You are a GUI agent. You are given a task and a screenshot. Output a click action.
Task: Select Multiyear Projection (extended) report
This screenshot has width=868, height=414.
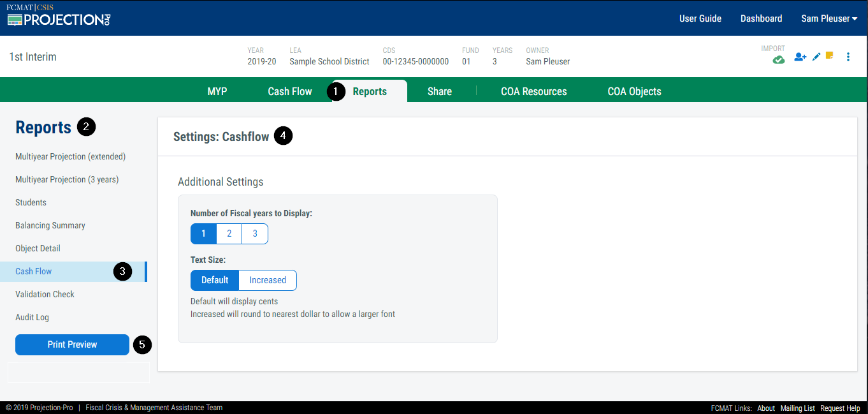[70, 156]
